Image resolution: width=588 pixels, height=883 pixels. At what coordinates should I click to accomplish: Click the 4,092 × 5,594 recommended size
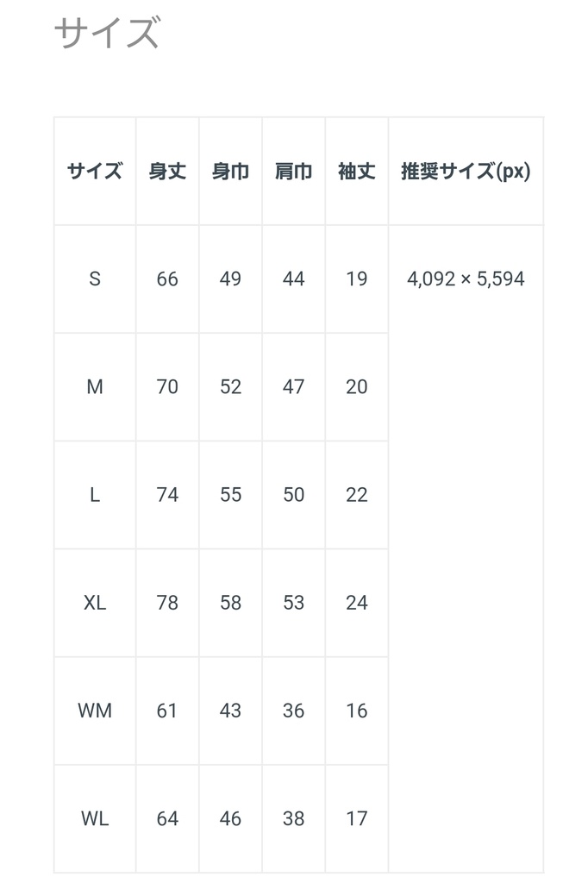466,279
